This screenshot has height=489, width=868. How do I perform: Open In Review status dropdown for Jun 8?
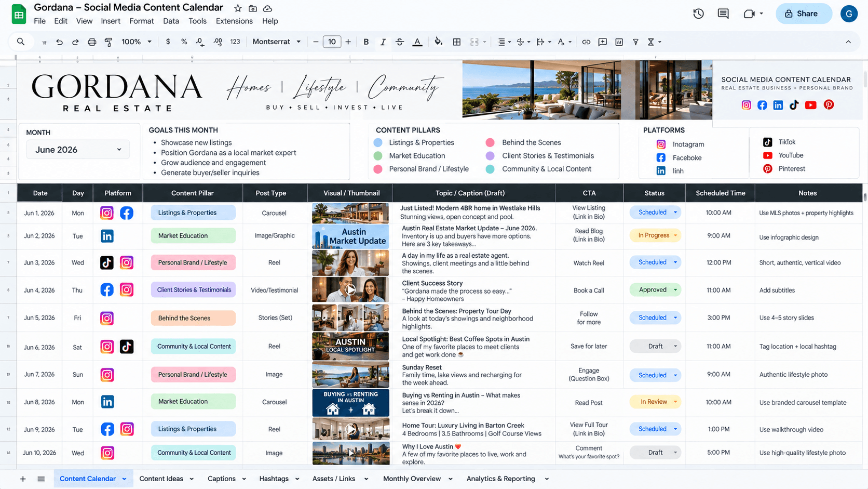coord(655,402)
